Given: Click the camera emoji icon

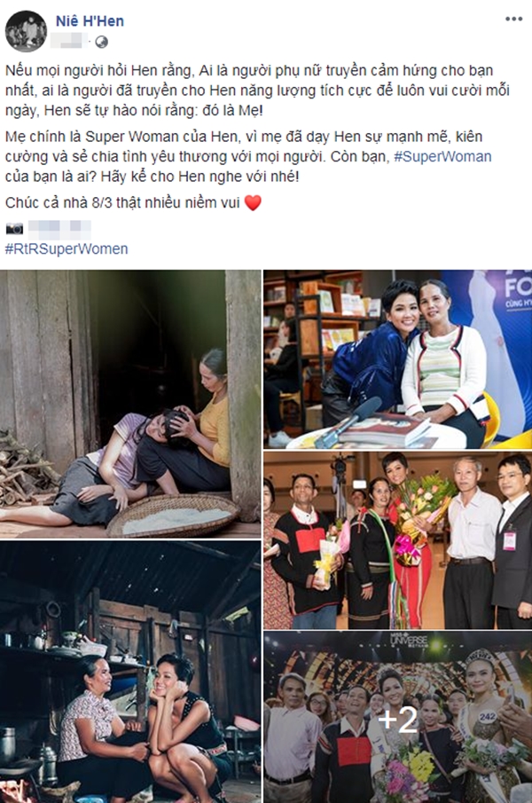Looking at the screenshot, I should tap(14, 228).
